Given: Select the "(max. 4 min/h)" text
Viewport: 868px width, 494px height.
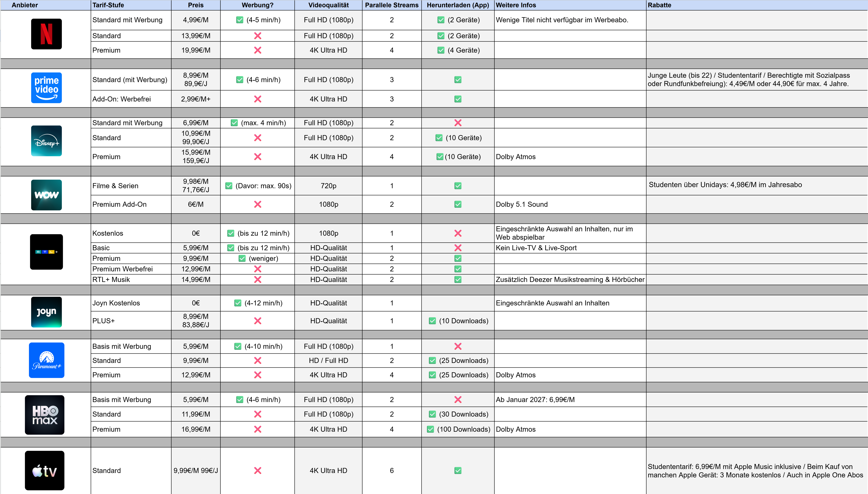Looking at the screenshot, I should pos(264,123).
